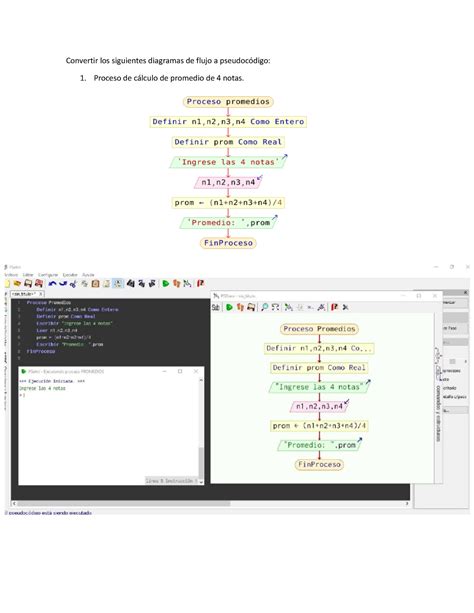Click the fit-to-window icon in PSDraw toolbar

pos(275,307)
